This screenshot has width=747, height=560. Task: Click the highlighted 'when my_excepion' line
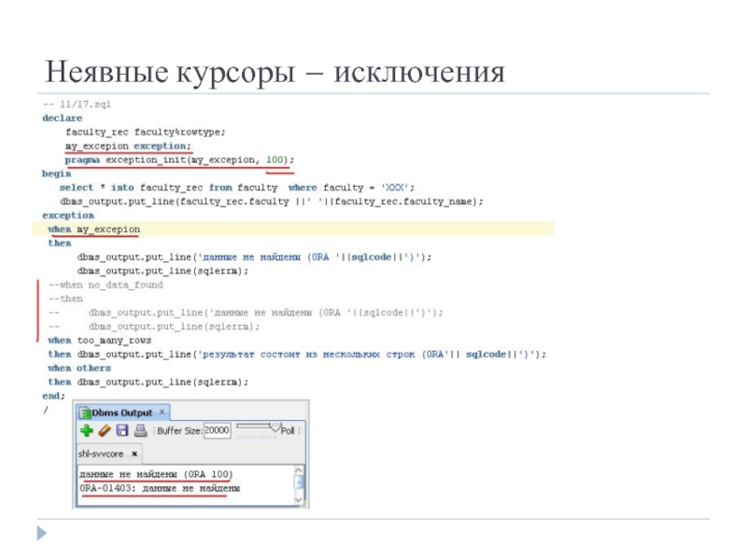pyautogui.click(x=93, y=229)
